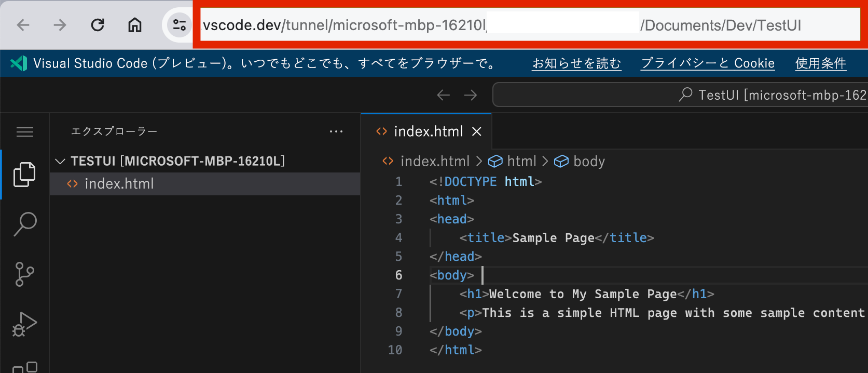Open site information icon in address bar

[180, 25]
